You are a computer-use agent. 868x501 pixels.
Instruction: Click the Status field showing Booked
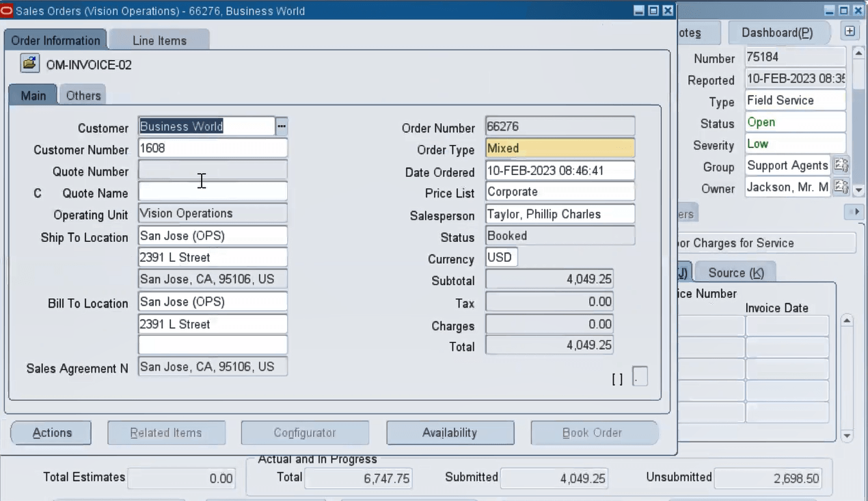(560, 236)
